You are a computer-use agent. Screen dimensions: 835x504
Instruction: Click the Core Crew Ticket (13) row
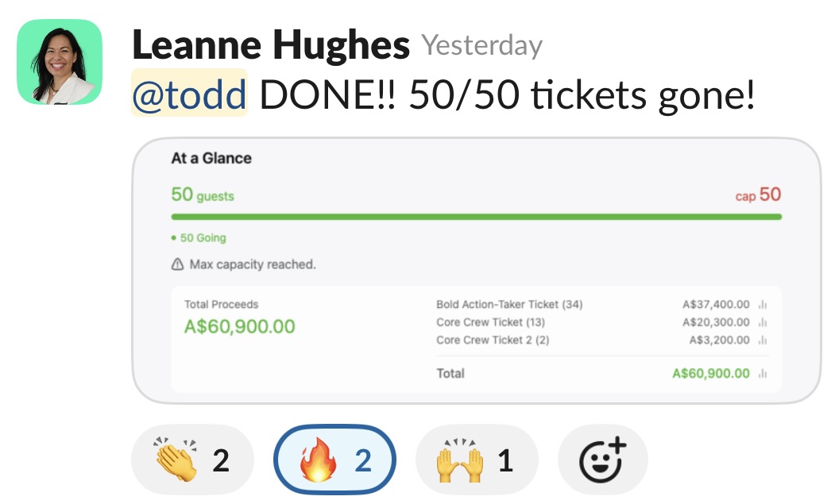[490, 323]
